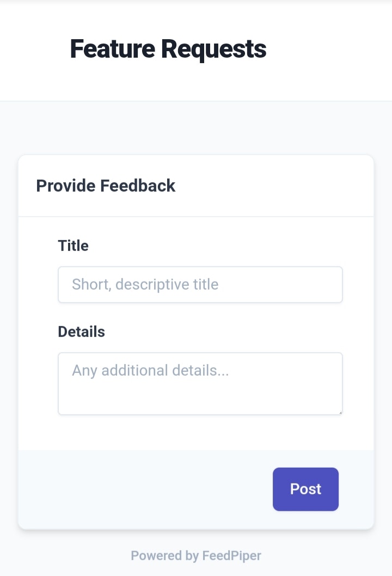Click the Feature Requests heading
Screen dimensions: 392x576
click(168, 49)
